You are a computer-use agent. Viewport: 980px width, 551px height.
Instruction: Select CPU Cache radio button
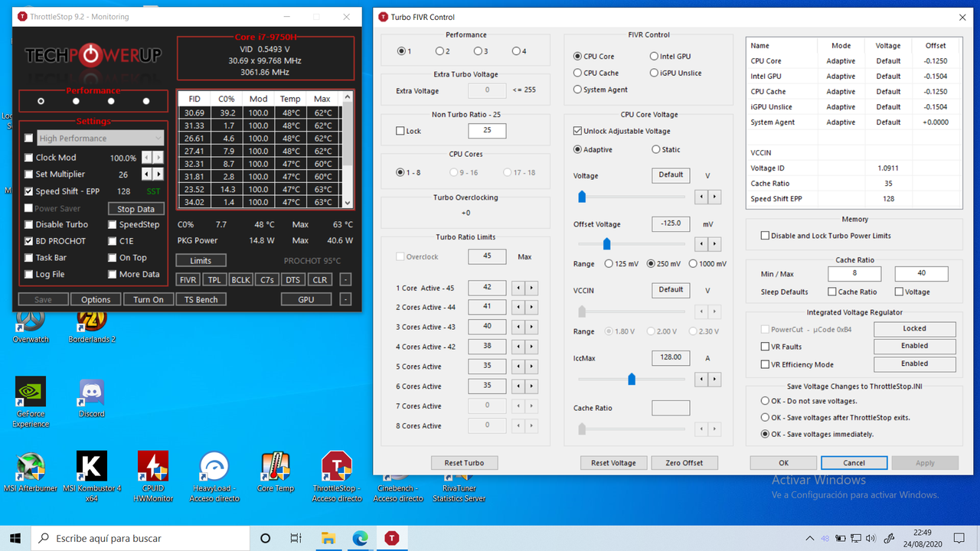(x=577, y=73)
